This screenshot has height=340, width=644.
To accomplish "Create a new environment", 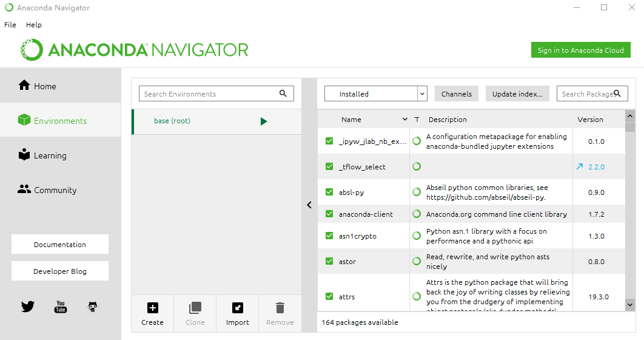I will (152, 314).
